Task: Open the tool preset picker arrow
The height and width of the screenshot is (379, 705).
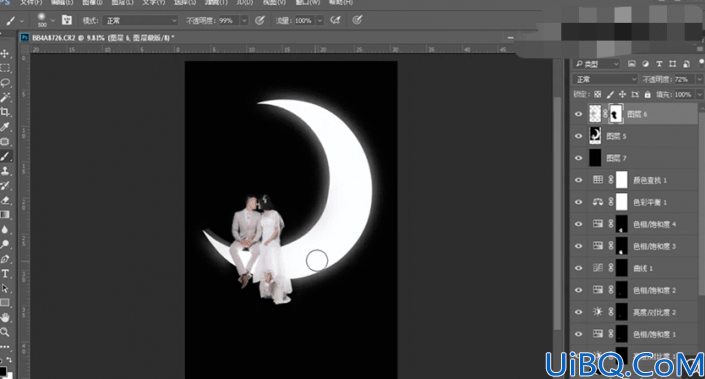Action: click(22, 20)
